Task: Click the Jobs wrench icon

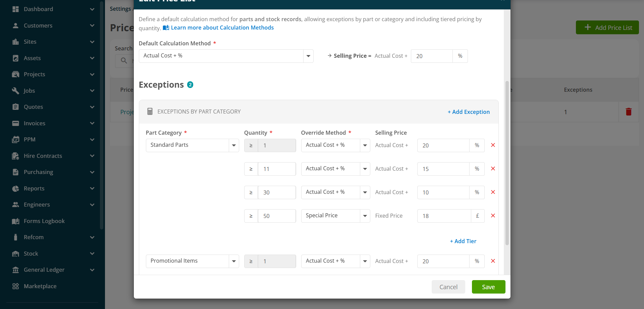Action: 15,91
